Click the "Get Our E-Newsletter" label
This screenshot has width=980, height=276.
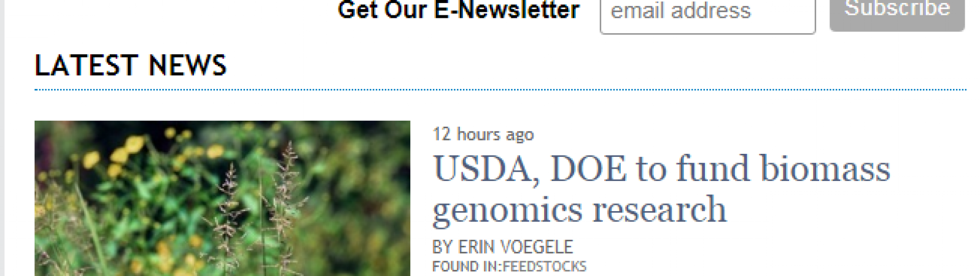pos(458,10)
